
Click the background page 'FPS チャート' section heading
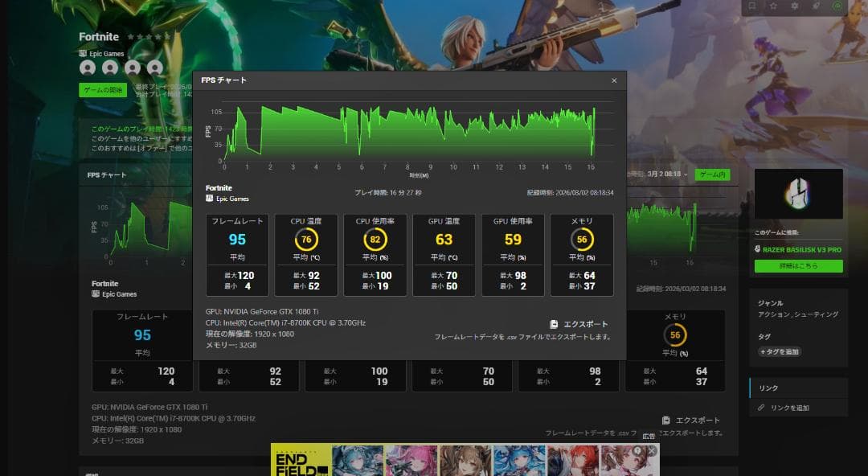point(107,175)
